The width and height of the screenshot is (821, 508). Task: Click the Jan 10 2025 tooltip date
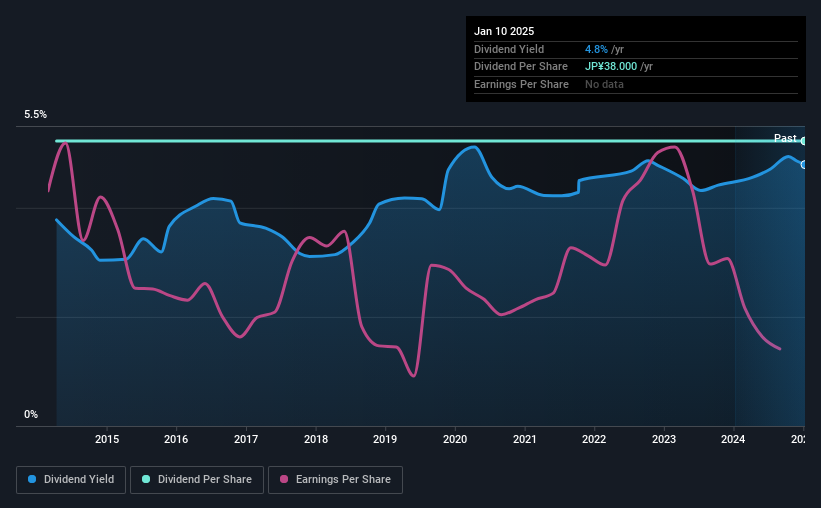coord(504,31)
